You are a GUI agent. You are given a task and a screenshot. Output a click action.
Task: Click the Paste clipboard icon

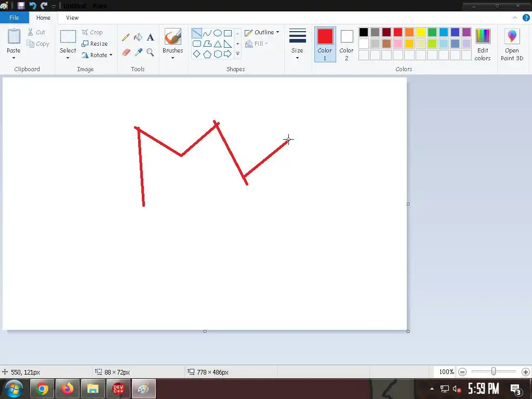click(14, 36)
